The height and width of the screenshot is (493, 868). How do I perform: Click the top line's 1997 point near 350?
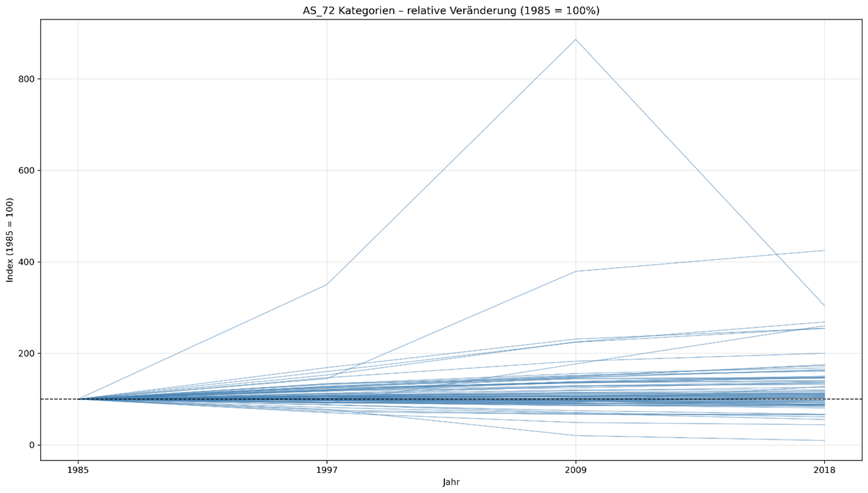click(327, 284)
